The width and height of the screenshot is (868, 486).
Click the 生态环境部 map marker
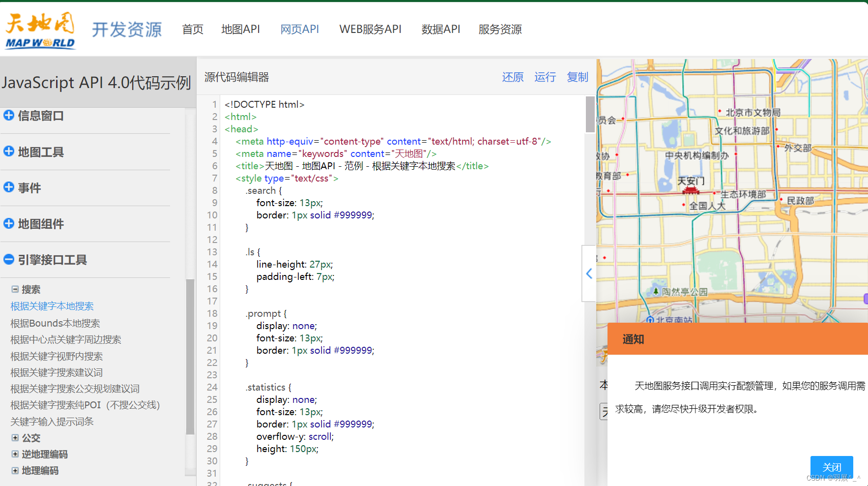coord(715,193)
